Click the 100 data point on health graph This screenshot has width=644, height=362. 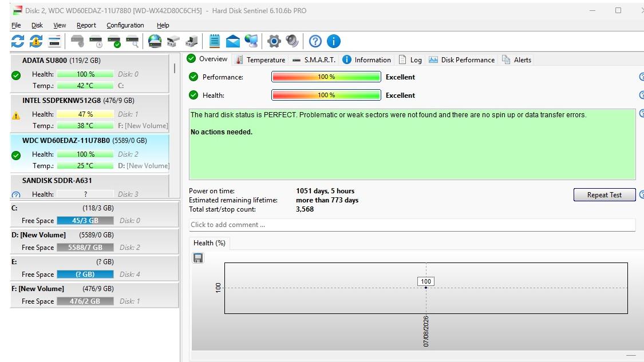pyautogui.click(x=426, y=287)
